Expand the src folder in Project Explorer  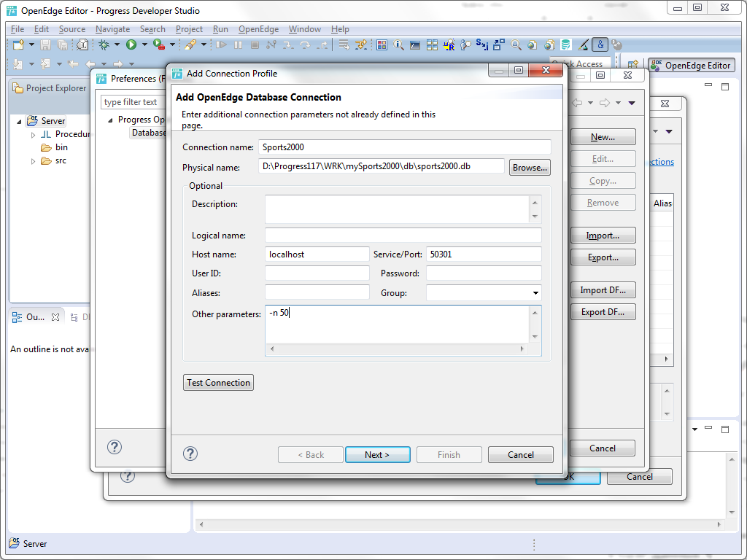(33, 161)
